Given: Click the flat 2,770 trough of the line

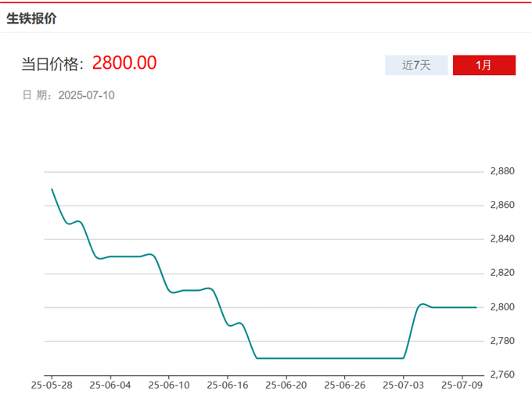Looking at the screenshot, I should pos(329,358).
